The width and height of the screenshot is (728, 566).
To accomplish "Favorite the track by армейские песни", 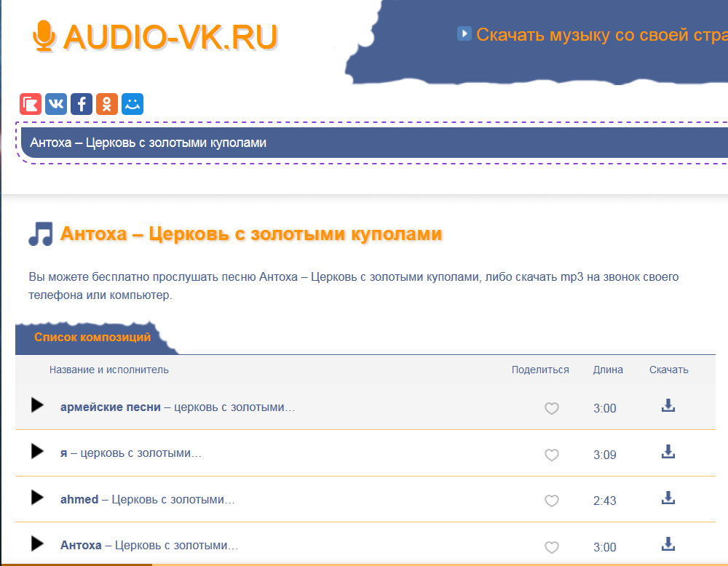I will (x=552, y=408).
